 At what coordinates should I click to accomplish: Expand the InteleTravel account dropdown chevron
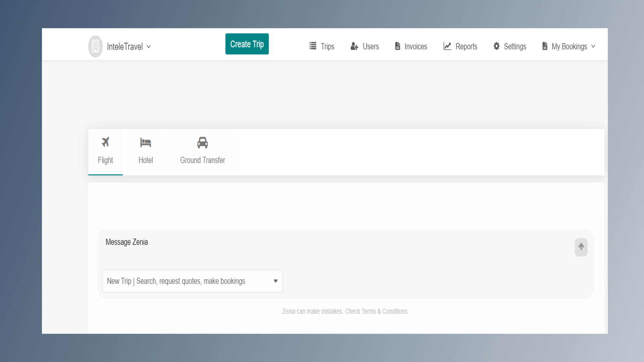[x=149, y=47]
